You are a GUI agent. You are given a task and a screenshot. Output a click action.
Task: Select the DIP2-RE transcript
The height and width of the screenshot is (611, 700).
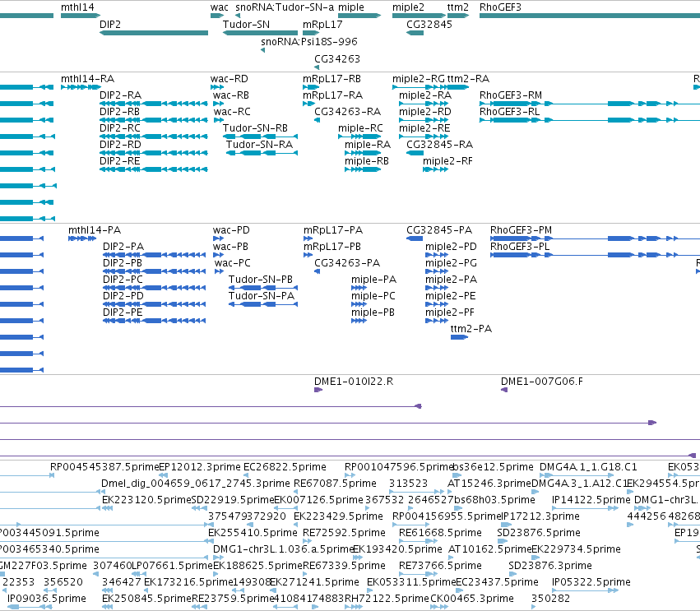pyautogui.click(x=154, y=169)
